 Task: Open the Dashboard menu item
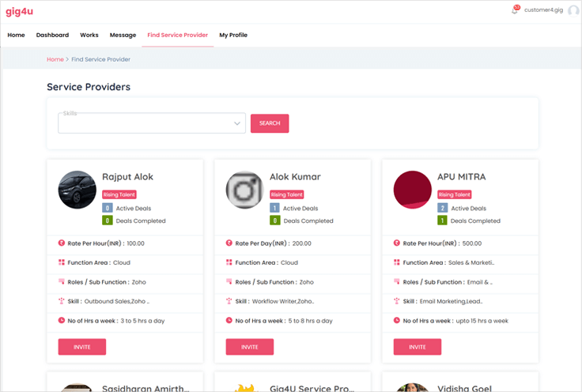(52, 35)
